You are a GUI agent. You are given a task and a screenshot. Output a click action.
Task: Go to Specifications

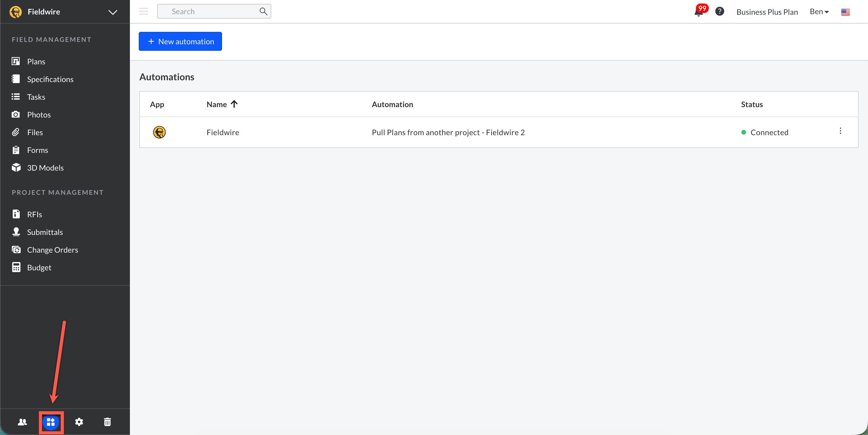click(x=50, y=79)
